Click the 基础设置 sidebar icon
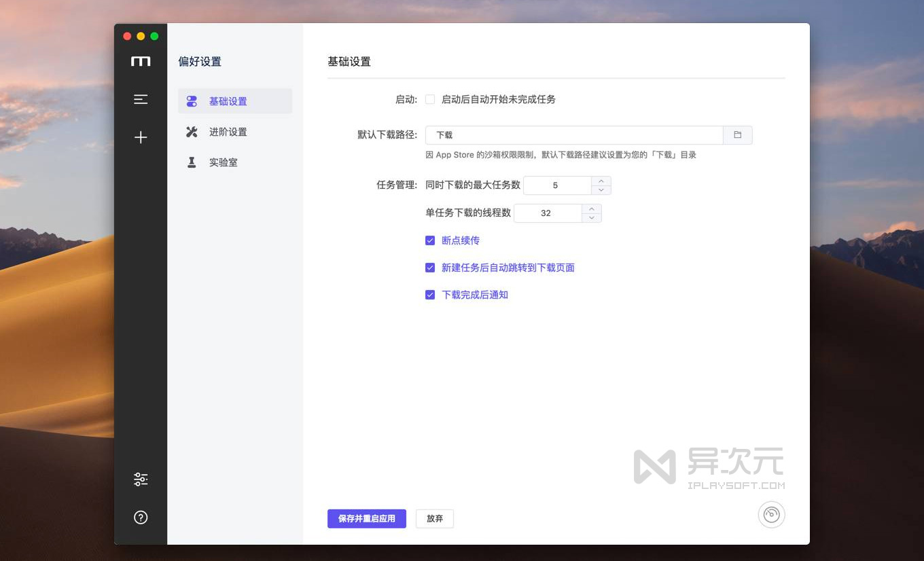 click(192, 101)
